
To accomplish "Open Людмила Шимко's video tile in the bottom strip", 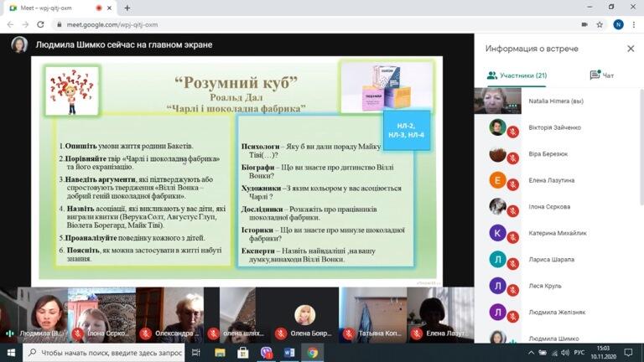I will tap(34, 315).
